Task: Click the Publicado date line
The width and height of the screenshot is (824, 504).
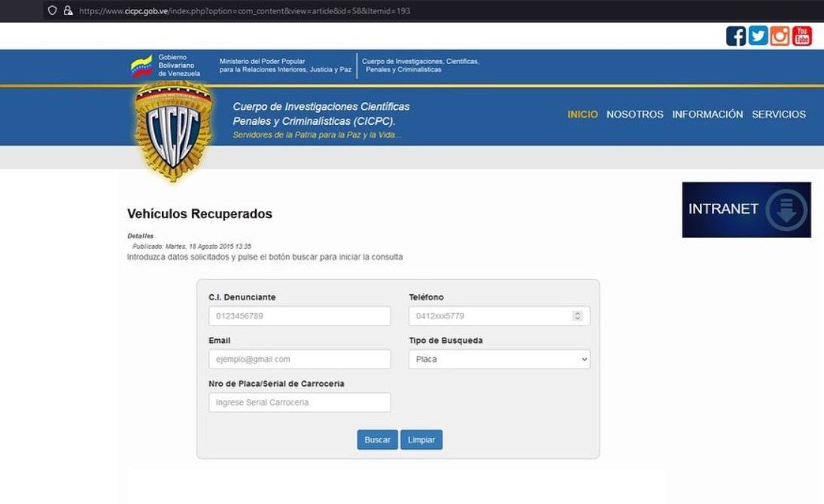Action: pos(192,246)
